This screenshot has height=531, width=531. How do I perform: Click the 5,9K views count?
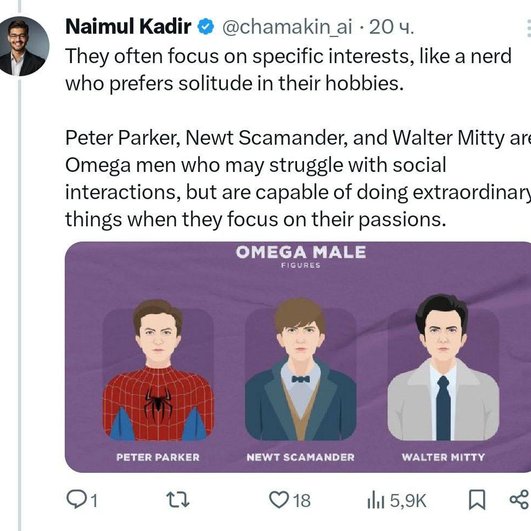(408, 501)
